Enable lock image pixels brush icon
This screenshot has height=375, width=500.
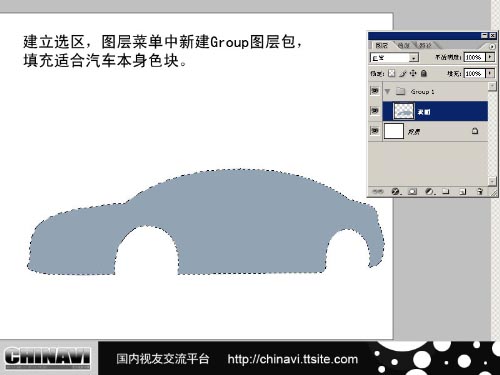(403, 73)
